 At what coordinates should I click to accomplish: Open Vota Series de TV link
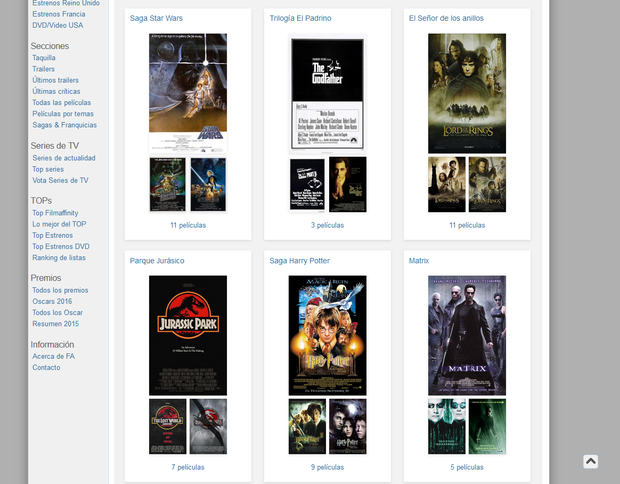[60, 180]
